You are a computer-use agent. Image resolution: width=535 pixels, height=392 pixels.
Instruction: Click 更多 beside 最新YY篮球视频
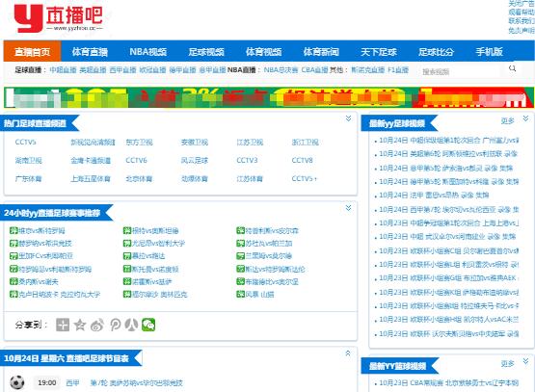(507, 364)
